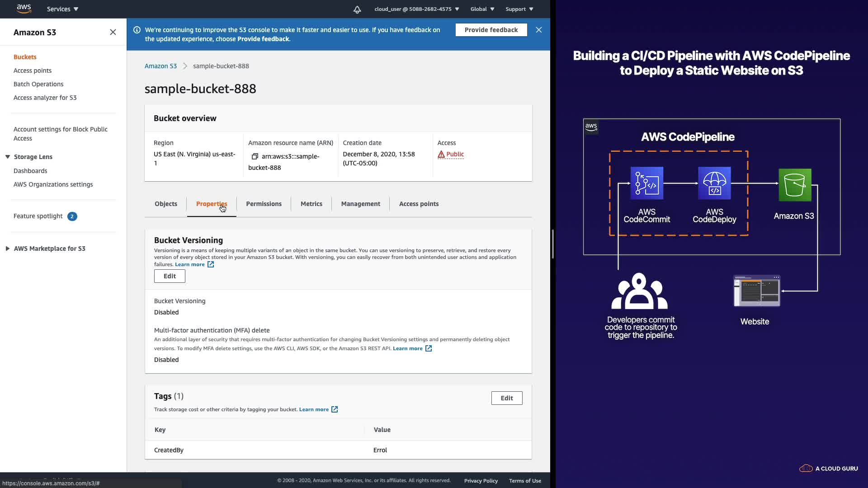Edit the bucket Tags
This screenshot has width=868, height=488.
click(506, 398)
